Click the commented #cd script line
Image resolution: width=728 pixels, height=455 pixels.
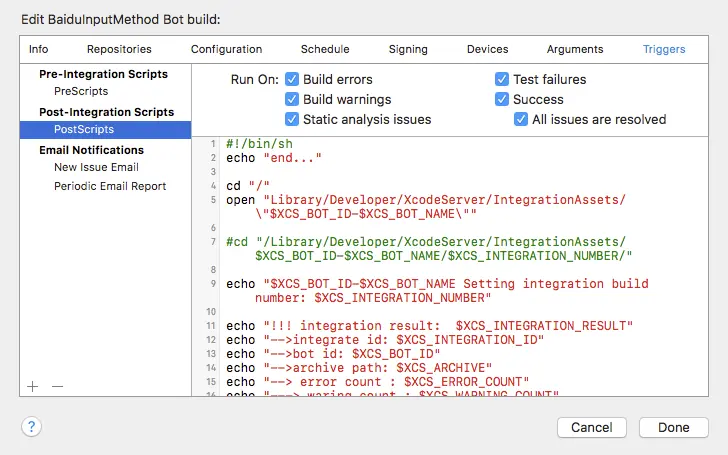(429, 249)
